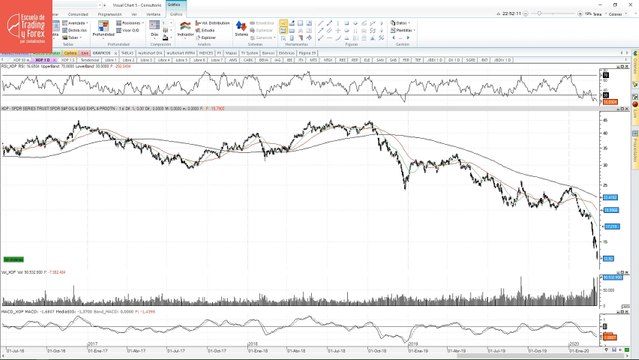Open the Tendencial chart tab
This screenshot has width=639, height=360.
[x=90, y=60]
